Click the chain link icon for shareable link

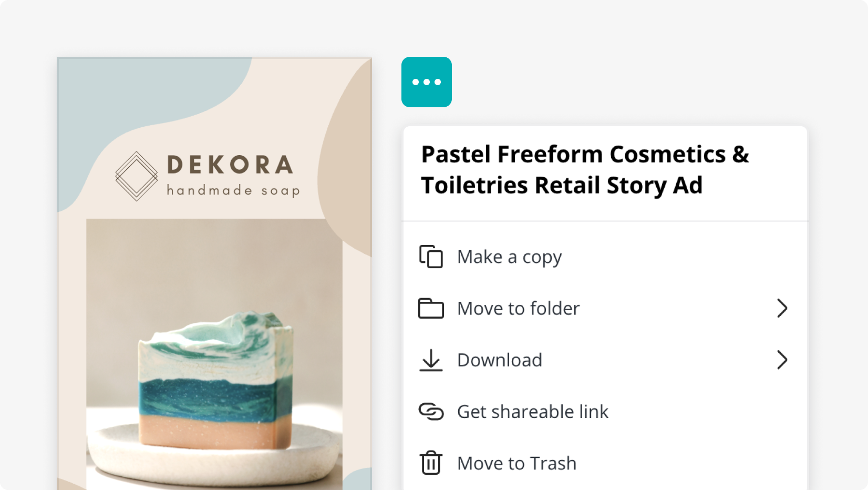(431, 412)
